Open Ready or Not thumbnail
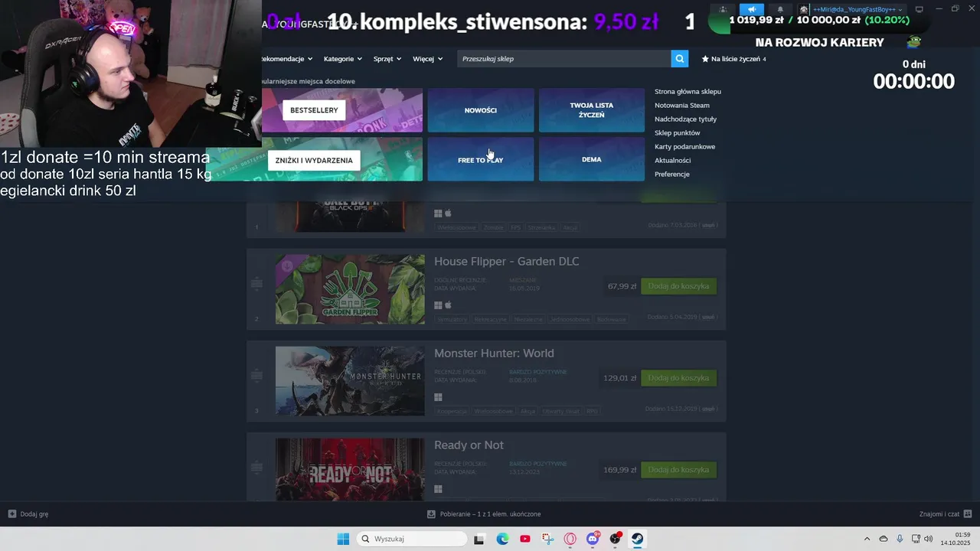 point(350,469)
